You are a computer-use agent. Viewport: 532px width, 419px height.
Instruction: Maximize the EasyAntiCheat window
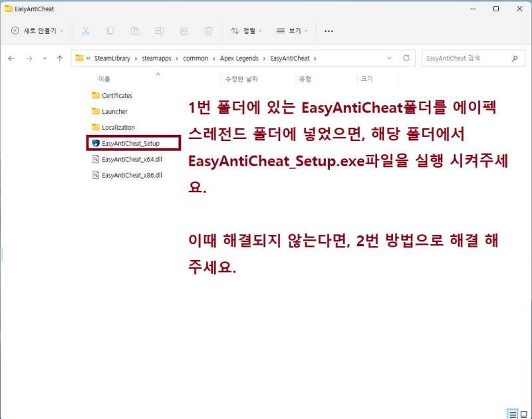(x=496, y=9)
